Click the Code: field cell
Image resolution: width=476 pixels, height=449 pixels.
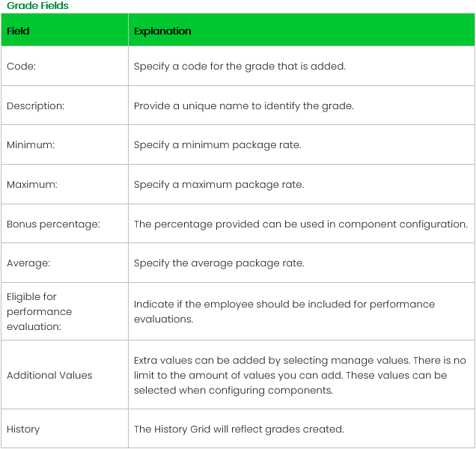[21, 67]
